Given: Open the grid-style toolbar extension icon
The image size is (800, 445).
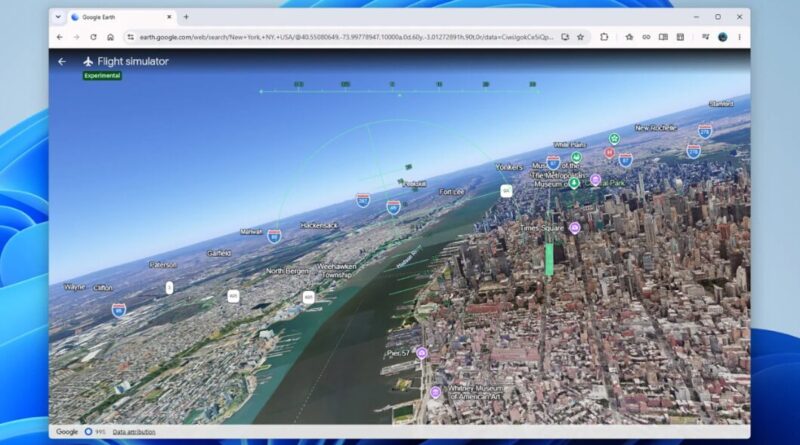Looking at the screenshot, I should 680,37.
